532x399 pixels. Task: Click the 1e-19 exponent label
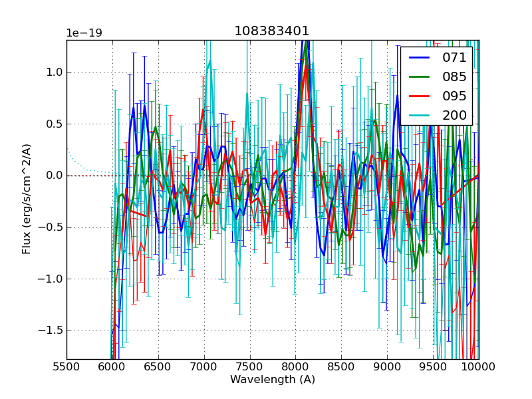pyautogui.click(x=84, y=33)
